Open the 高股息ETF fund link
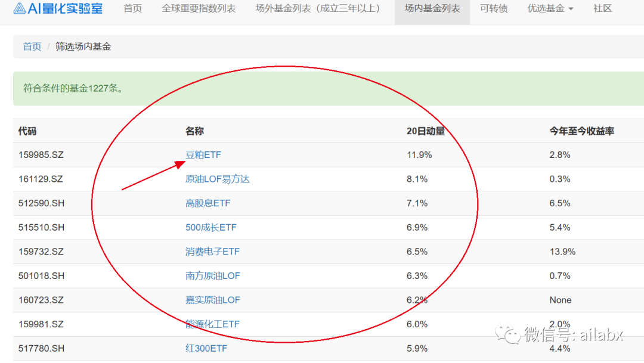 pyautogui.click(x=208, y=203)
